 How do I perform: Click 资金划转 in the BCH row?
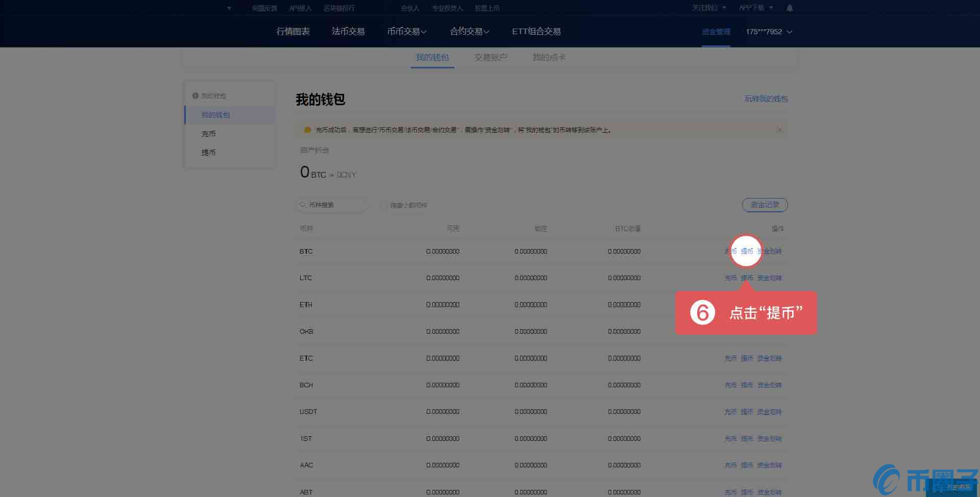pos(769,385)
